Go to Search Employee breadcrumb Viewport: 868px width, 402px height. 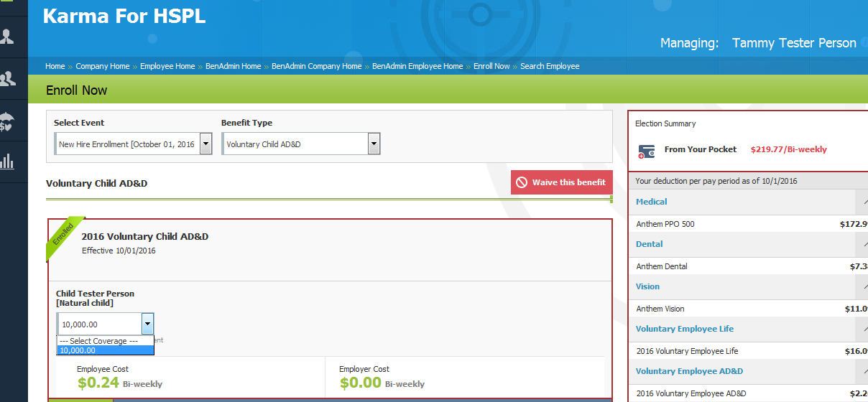550,66
